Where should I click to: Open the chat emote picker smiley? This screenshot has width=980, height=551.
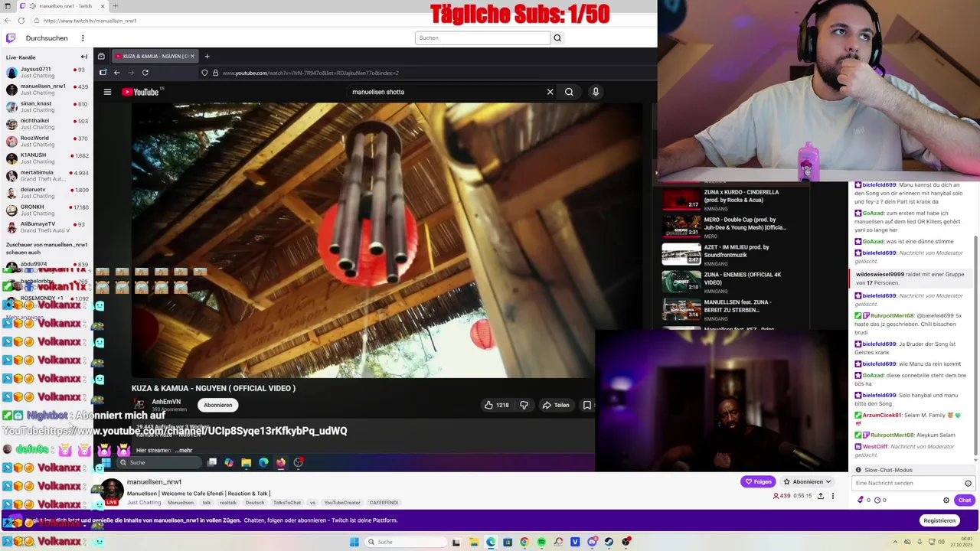pyautogui.click(x=968, y=483)
